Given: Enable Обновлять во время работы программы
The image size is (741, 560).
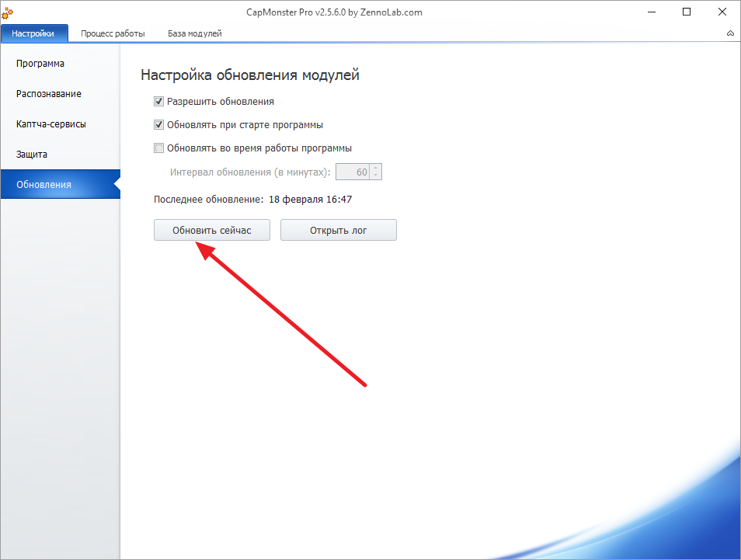Looking at the screenshot, I should point(158,148).
